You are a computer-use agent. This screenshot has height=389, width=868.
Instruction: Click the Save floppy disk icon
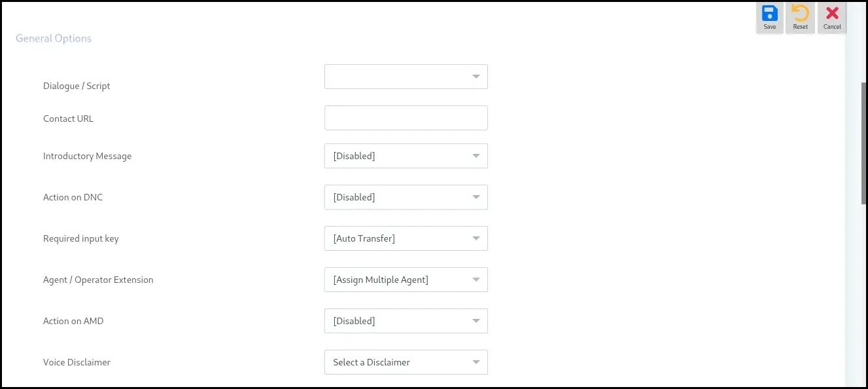(x=770, y=14)
